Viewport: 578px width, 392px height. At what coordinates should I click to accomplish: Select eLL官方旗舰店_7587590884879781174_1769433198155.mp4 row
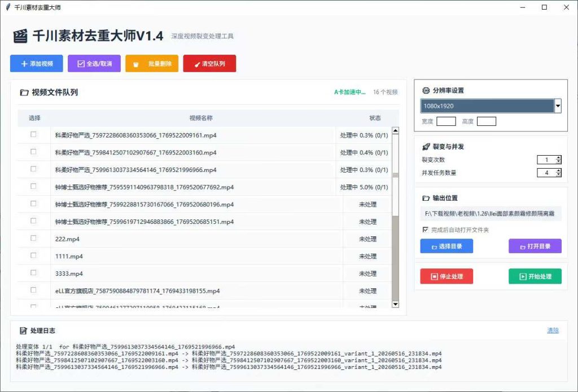[204, 290]
